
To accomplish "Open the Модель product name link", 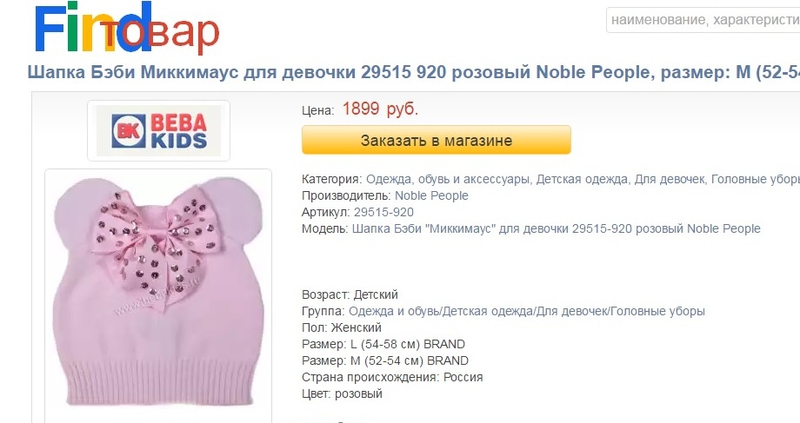I will coord(556,229).
